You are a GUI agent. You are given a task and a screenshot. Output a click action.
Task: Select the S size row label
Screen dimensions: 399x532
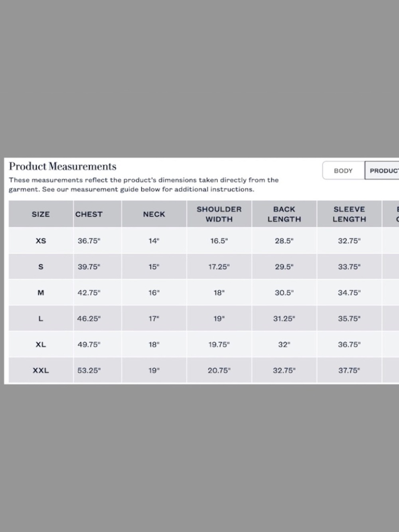point(41,267)
